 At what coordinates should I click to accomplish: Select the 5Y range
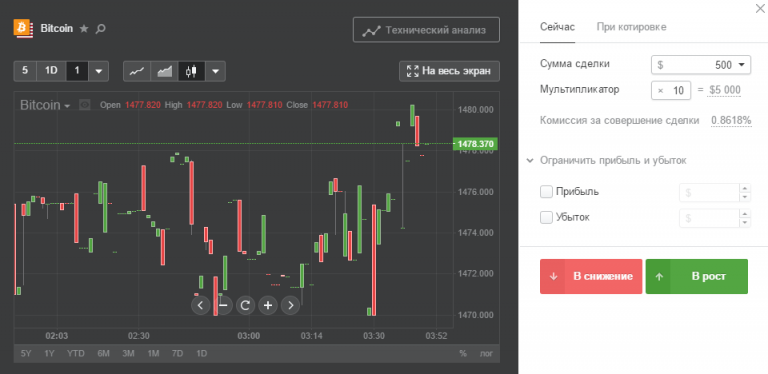coord(26,353)
